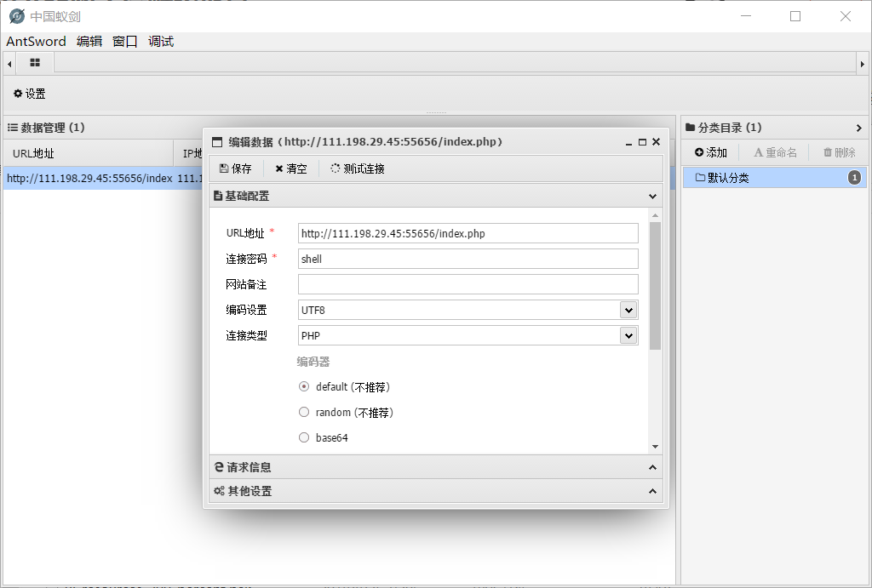Click the 默认分类 count badge 1
Viewport: 872px width, 588px height.
(x=854, y=178)
